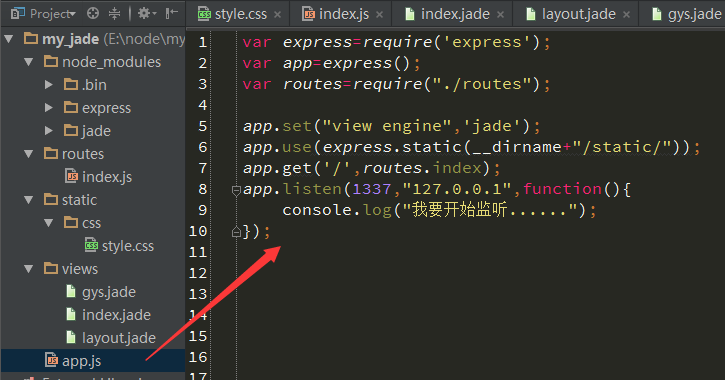Click the collapse all icon in Project toolbar
The image size is (725, 380).
tap(114, 13)
